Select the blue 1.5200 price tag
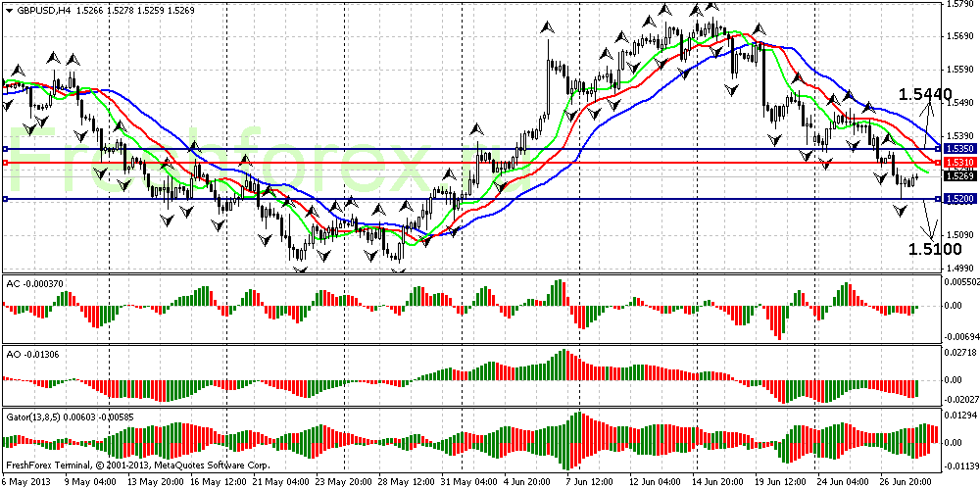Screen dimensions: 980x490 pos(957,199)
